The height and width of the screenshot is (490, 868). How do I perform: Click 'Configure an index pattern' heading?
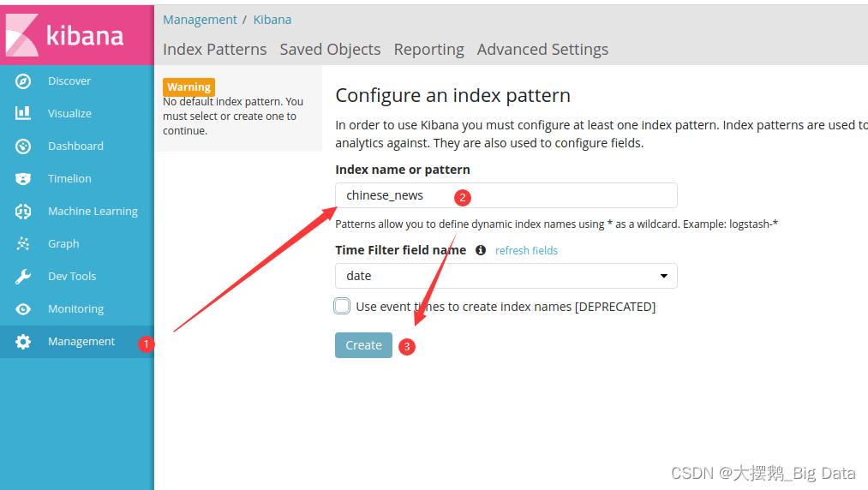coord(452,95)
